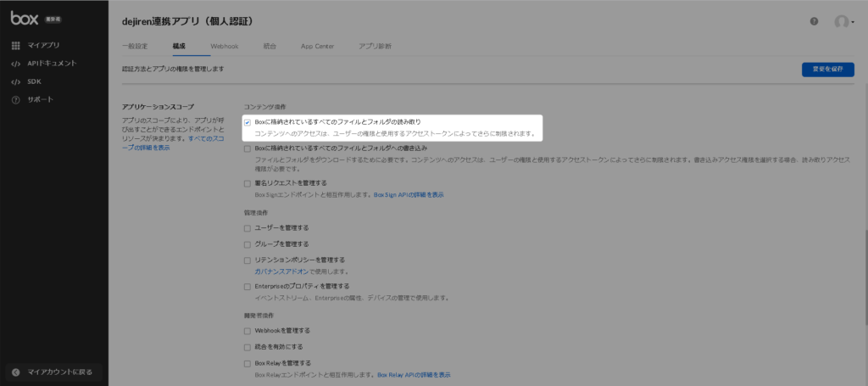Image resolution: width=868 pixels, height=386 pixels.
Task: Check Box Relayを管理する checkbox
Action: coord(248,364)
